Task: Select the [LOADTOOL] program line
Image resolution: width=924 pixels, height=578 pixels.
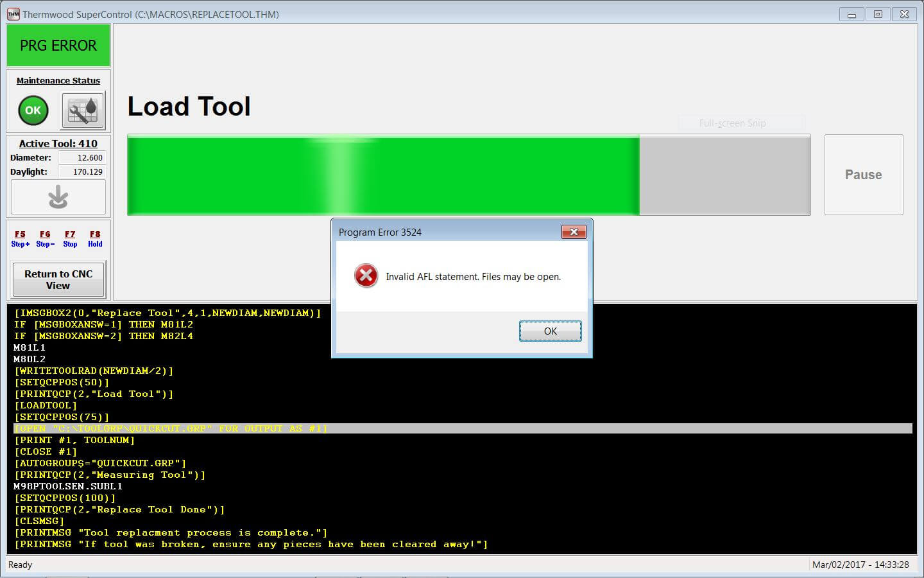Action: [46, 405]
